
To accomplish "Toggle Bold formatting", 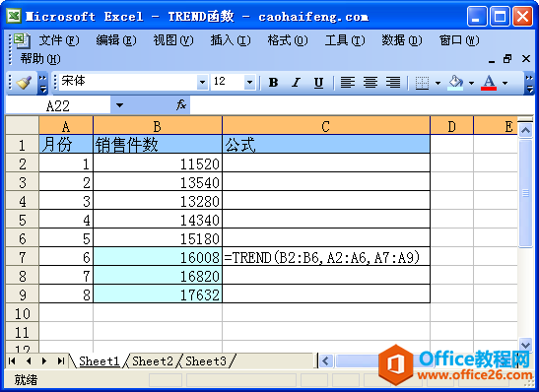I will [x=273, y=83].
